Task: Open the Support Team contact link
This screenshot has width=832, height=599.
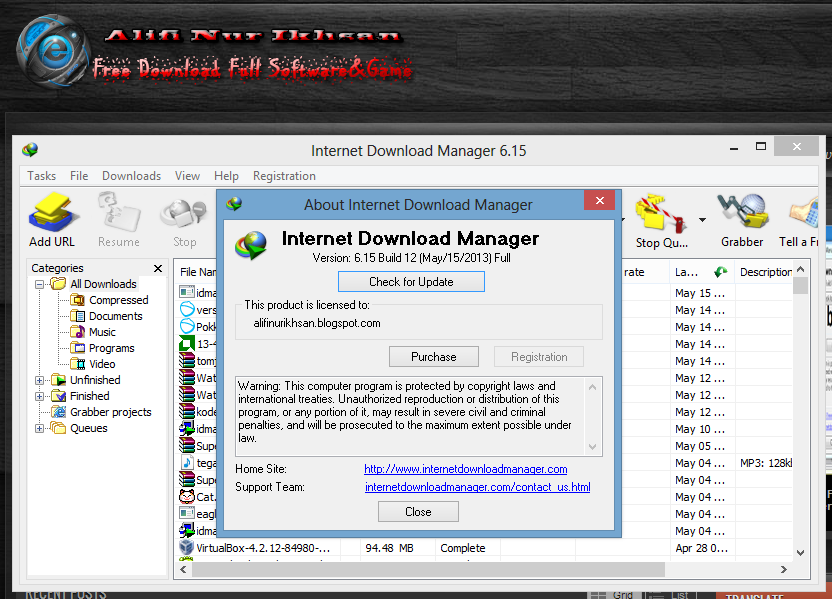Action: click(478, 487)
